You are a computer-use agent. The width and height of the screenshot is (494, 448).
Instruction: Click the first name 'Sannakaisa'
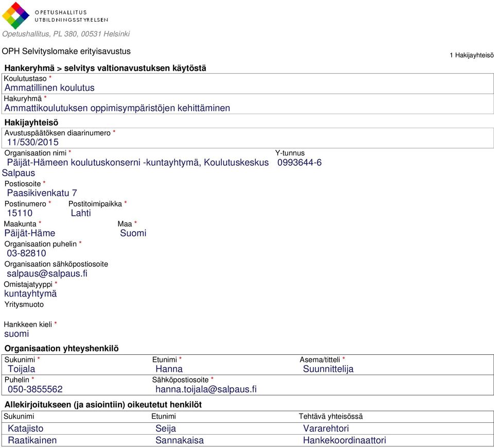(x=180, y=440)
